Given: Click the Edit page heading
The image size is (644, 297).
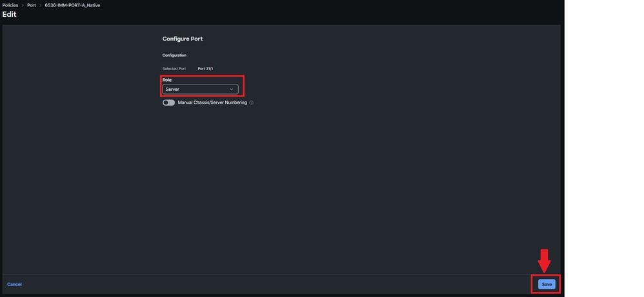Looking at the screenshot, I should click(x=10, y=14).
